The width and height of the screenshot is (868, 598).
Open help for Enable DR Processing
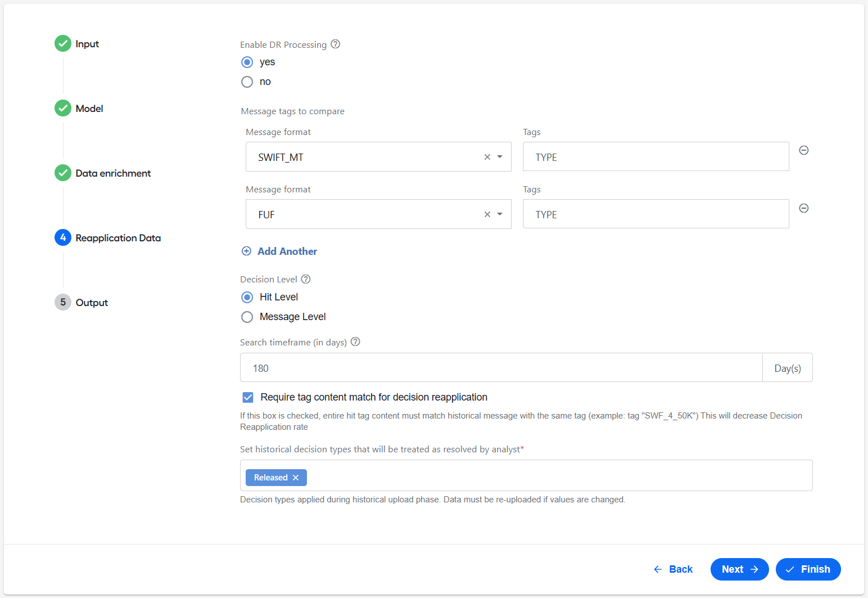tap(336, 44)
